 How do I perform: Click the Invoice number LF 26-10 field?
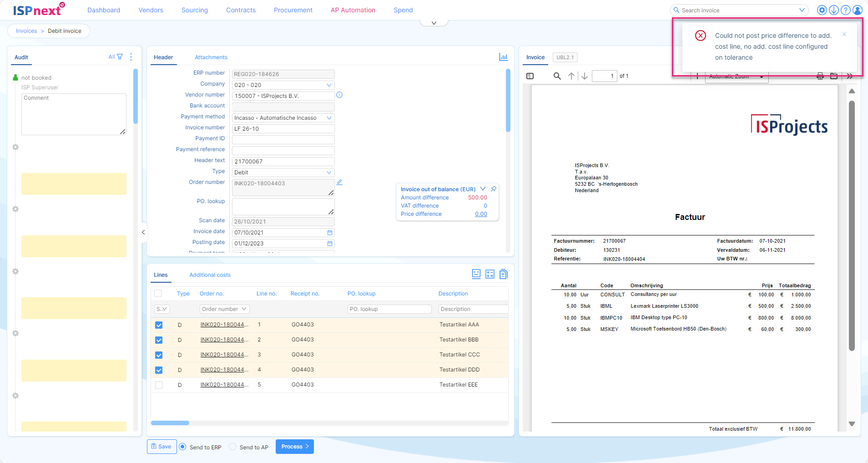click(x=283, y=129)
